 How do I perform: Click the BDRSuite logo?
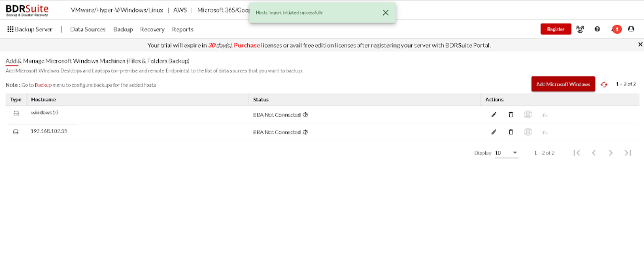coord(27,10)
